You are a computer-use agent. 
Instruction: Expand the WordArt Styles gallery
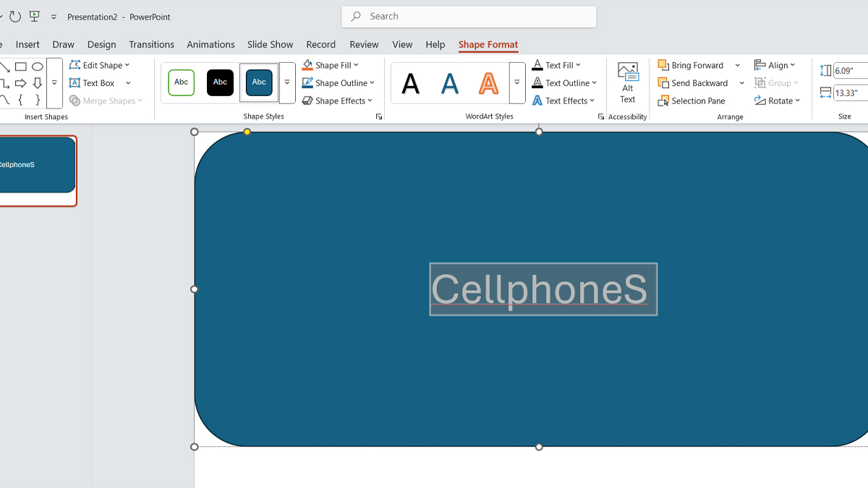pos(517,83)
